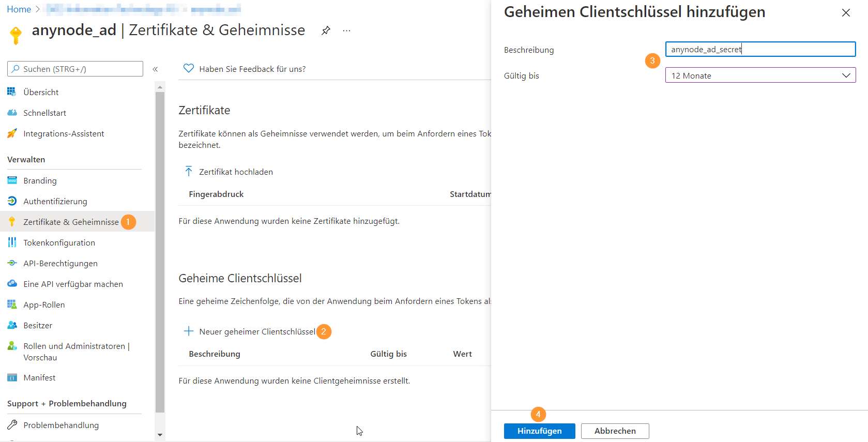Click the pin icon next to page title
Viewport: 868px width, 442px height.
[326, 31]
